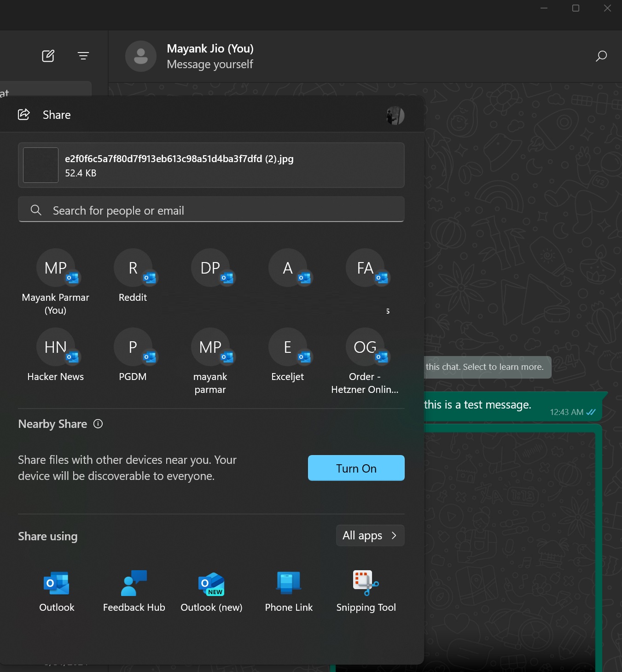
Task: Expand All apps list
Action: coord(370,535)
